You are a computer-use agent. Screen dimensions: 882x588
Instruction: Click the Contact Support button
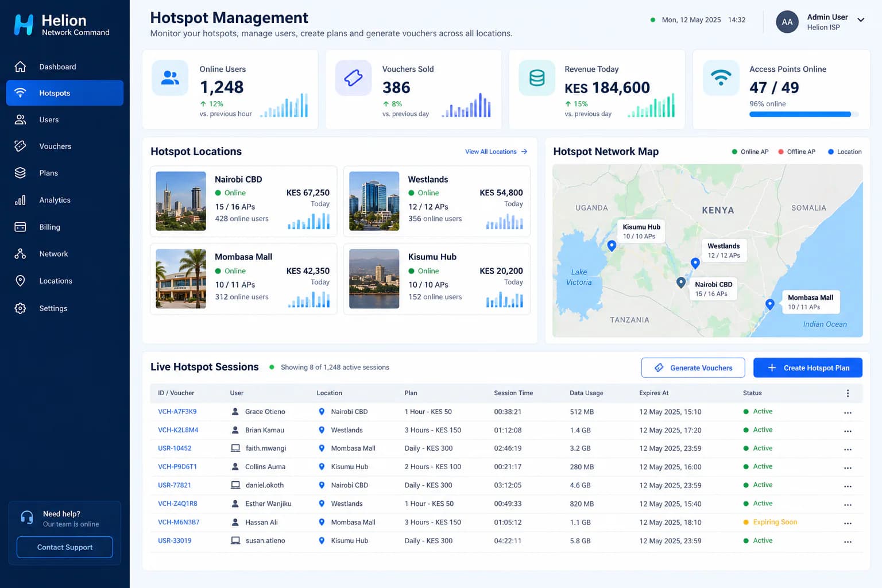[65, 547]
